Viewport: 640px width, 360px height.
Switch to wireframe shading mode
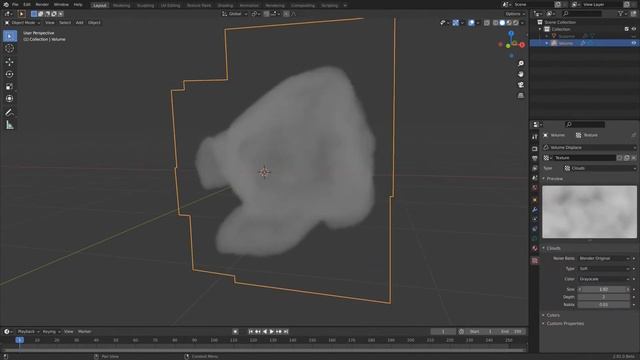point(496,23)
